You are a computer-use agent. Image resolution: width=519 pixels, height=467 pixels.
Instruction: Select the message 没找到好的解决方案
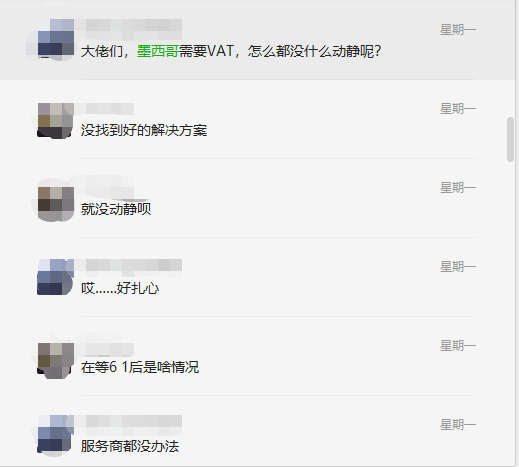click(144, 130)
